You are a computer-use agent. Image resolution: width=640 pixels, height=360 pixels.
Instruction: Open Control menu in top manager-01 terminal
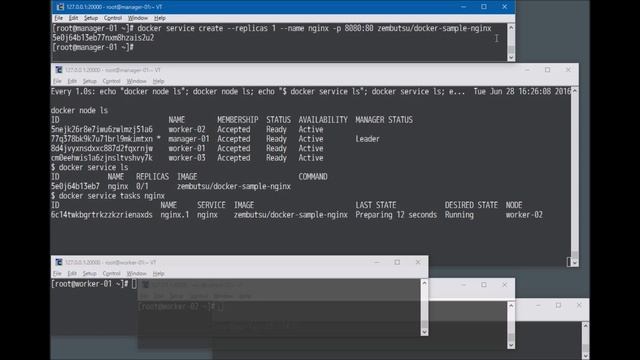113,18
